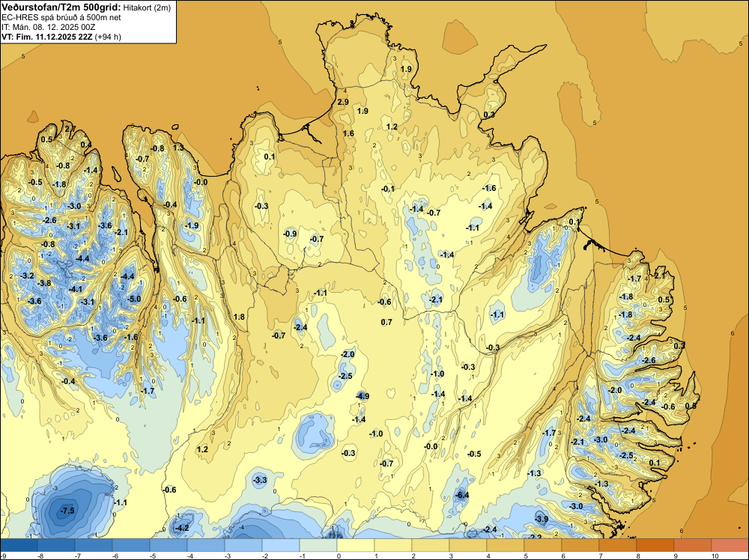Click the -4.1 temperature value
This screenshot has width=749, height=560.
pos(76,289)
